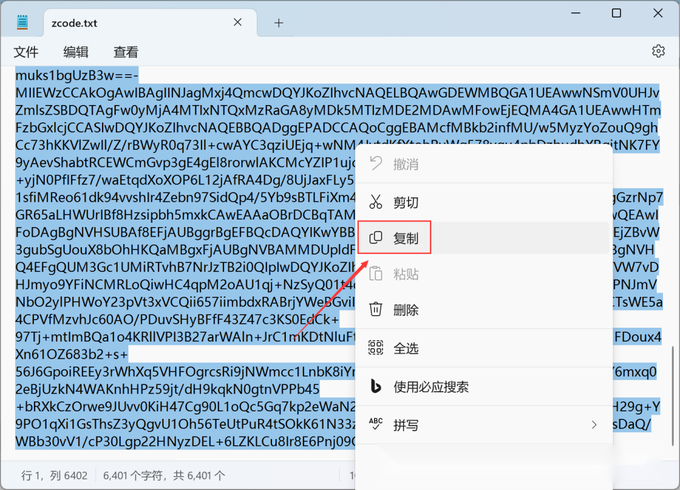The height and width of the screenshot is (490, 680).
Task: Click status bar text 行 1, 列 6402
Action: (54, 476)
